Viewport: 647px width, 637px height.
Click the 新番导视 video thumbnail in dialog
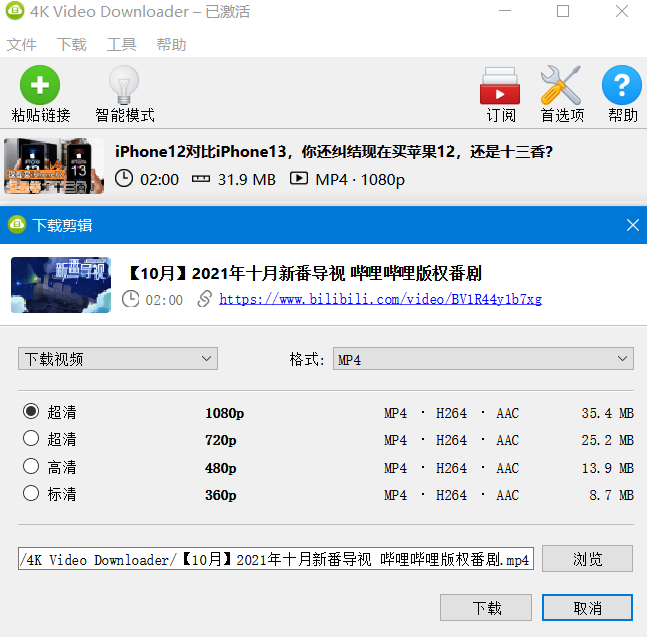61,285
